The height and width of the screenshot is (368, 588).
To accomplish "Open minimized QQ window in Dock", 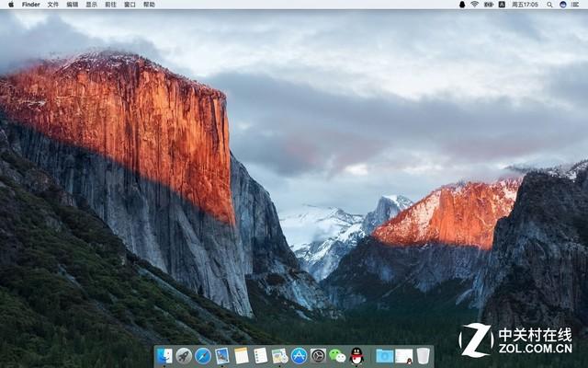I will 404,356.
